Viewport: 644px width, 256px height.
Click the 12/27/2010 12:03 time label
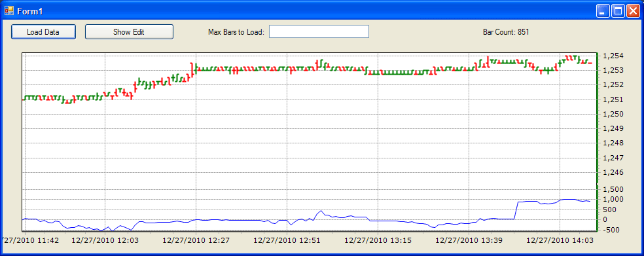(x=105, y=241)
